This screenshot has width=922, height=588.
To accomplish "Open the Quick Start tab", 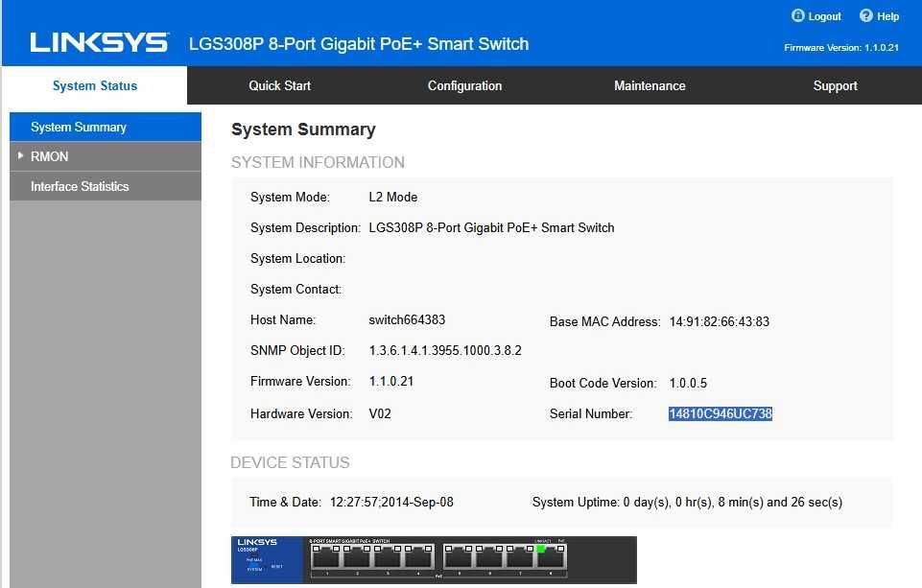I will point(280,85).
